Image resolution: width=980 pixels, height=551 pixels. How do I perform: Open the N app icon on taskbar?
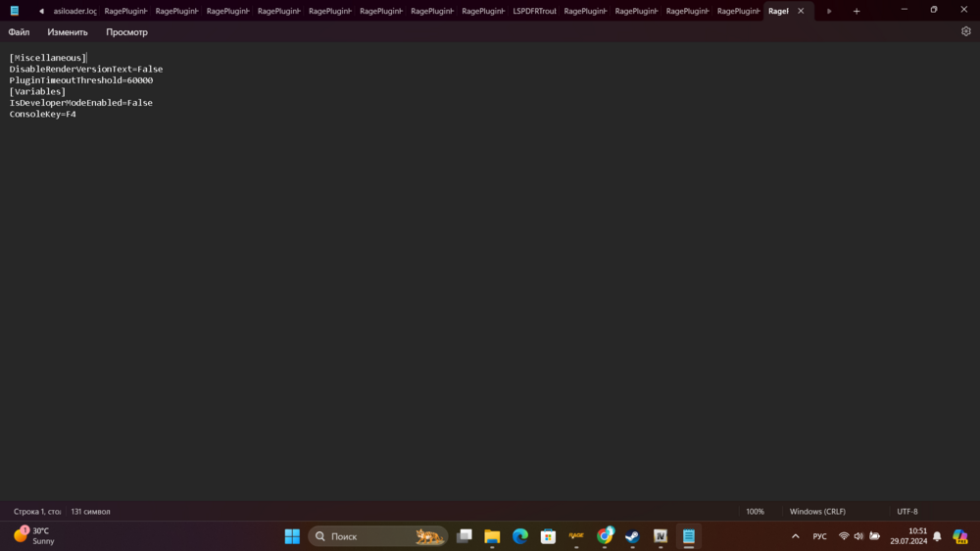tap(661, 536)
